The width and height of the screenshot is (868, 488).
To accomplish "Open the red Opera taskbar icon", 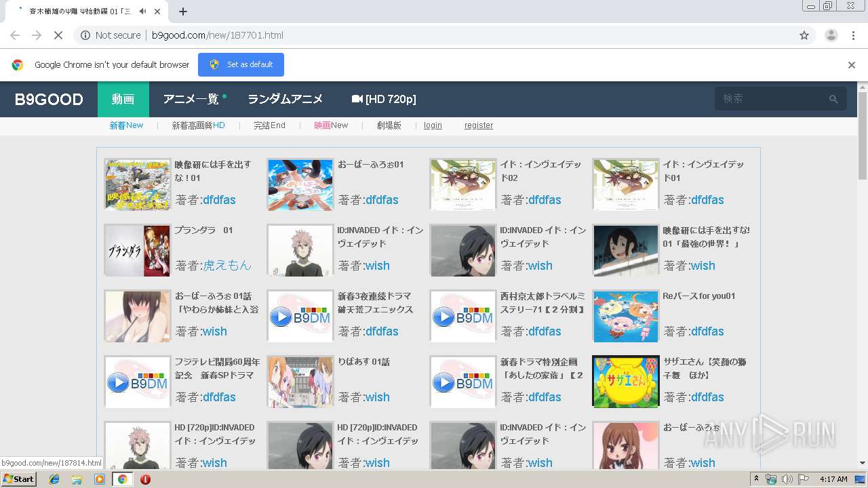I will [145, 479].
